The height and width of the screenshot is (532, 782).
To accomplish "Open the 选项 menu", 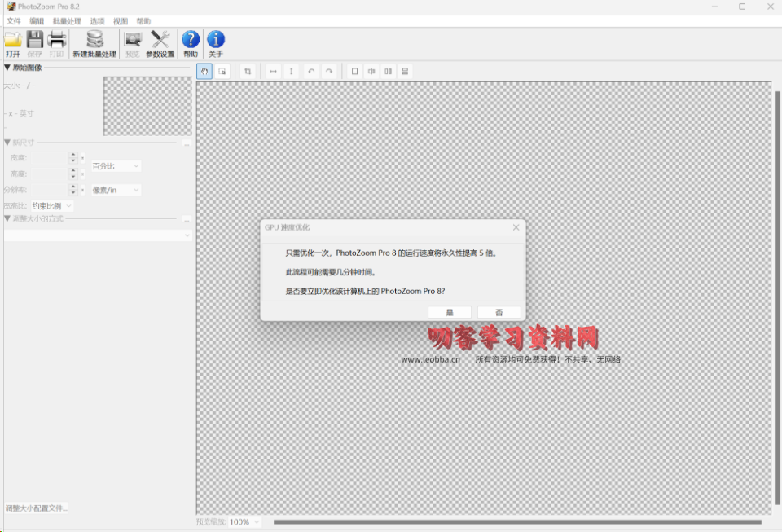I will [x=97, y=21].
